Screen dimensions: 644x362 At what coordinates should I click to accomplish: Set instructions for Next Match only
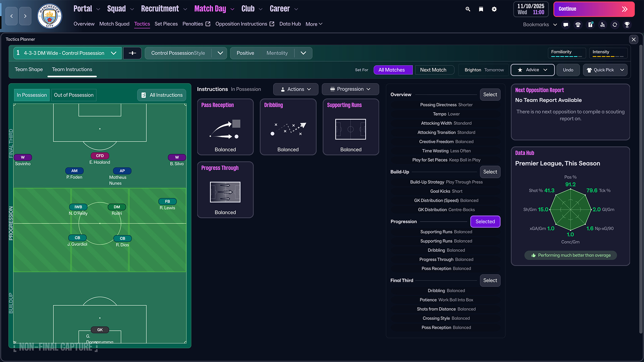(434, 70)
